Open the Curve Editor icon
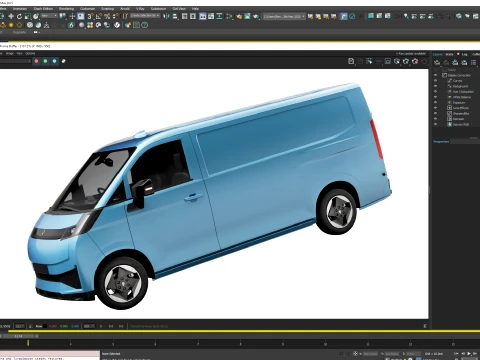 (x=211, y=16)
